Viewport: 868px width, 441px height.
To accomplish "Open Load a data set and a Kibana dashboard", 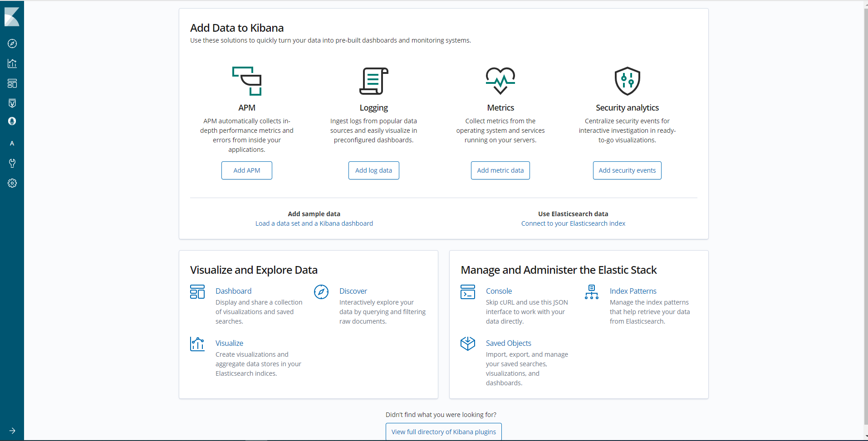I will tap(314, 223).
